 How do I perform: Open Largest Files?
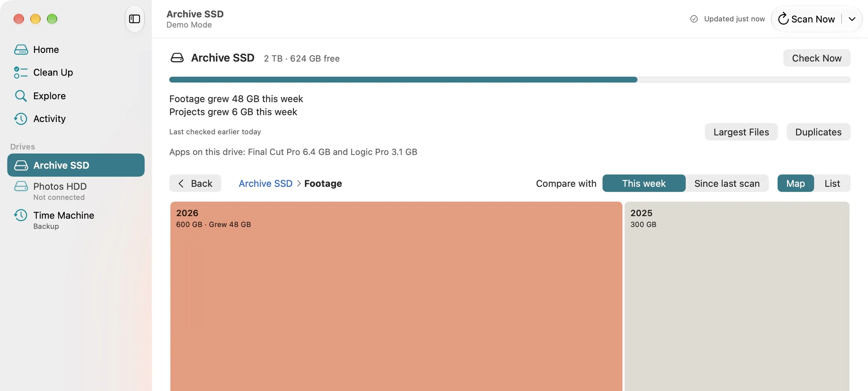[x=741, y=132]
